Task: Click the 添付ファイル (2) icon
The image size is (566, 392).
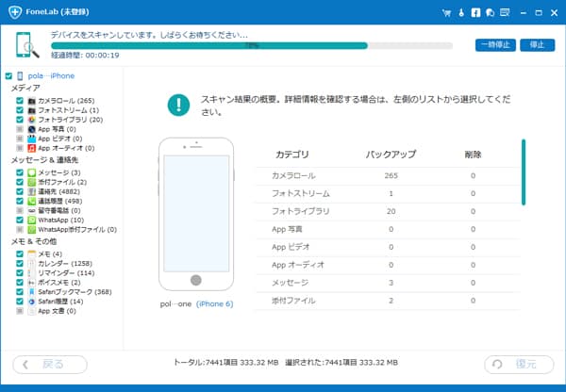Action: (x=32, y=182)
